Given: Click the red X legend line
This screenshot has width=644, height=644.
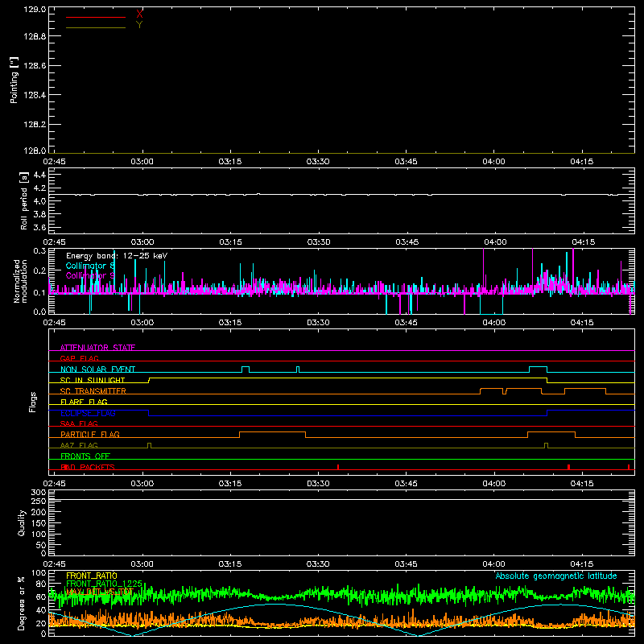Looking at the screenshot, I should coord(96,17).
